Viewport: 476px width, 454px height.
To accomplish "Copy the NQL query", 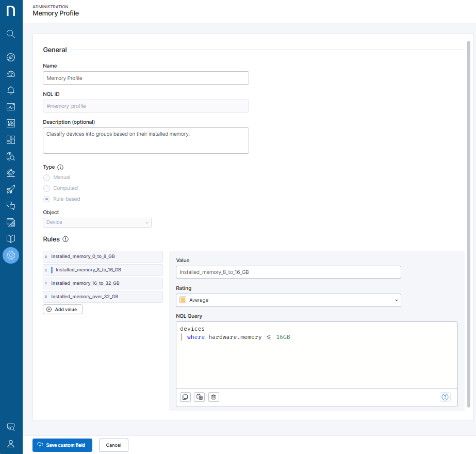I will 185,397.
